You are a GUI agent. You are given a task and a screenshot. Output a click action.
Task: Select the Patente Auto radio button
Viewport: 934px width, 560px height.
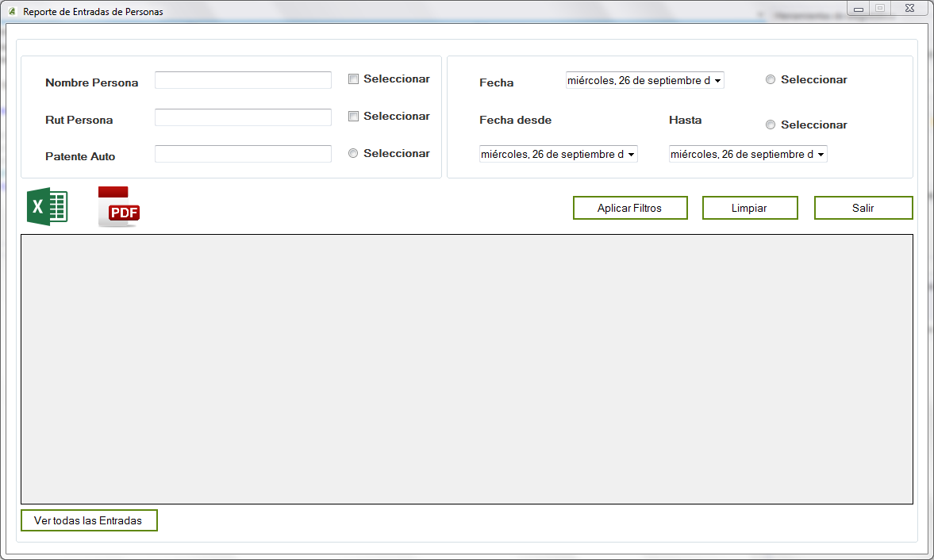[354, 154]
